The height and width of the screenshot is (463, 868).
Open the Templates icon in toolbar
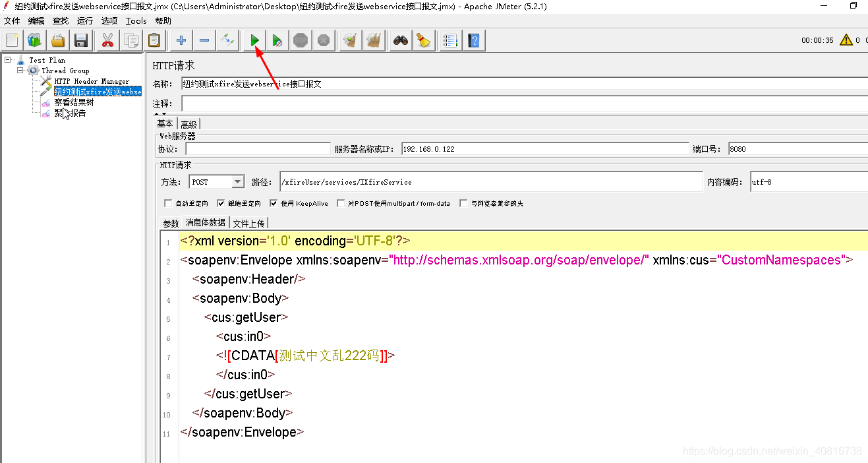[35, 40]
